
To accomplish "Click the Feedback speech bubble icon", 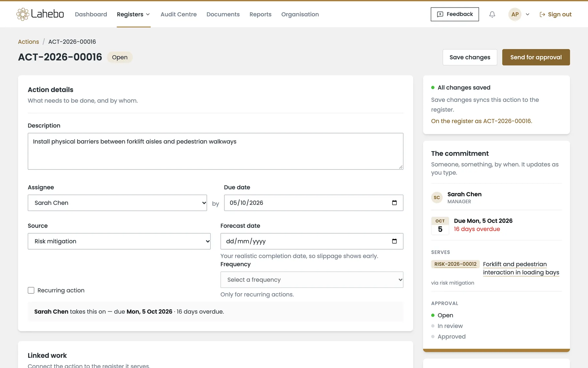I will (440, 14).
